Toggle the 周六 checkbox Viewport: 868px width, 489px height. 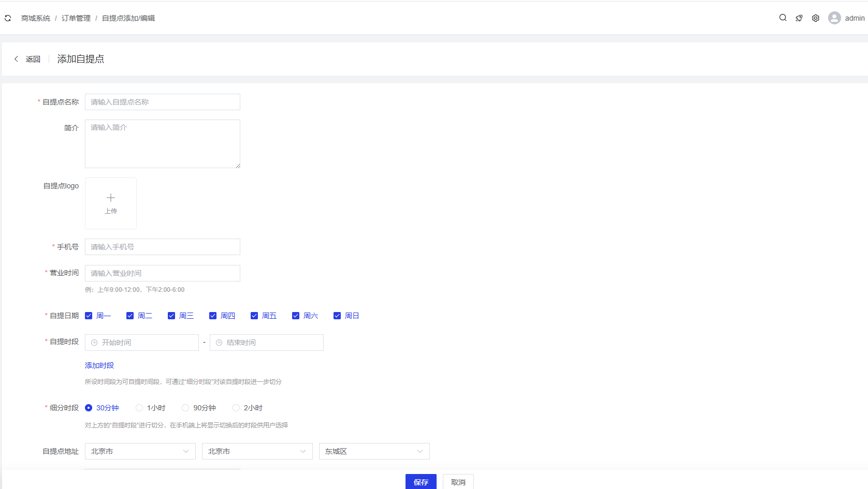pyautogui.click(x=296, y=316)
